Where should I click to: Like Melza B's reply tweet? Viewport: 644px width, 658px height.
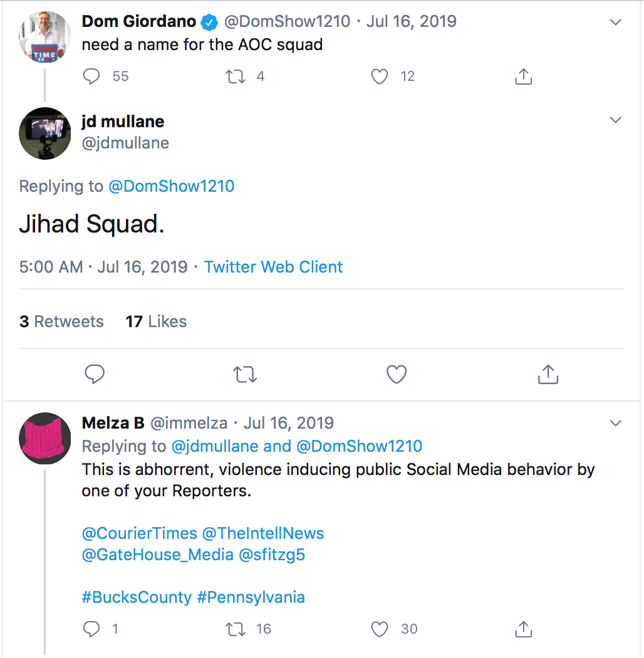pyautogui.click(x=380, y=629)
